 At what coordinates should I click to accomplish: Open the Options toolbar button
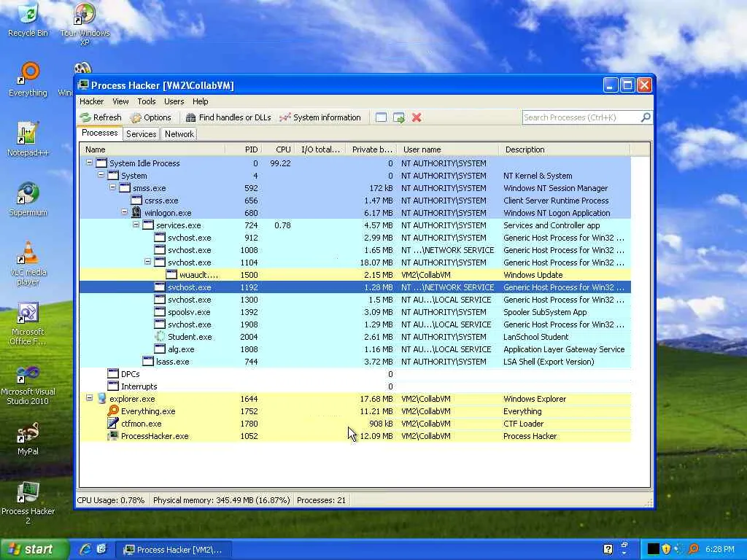point(151,117)
